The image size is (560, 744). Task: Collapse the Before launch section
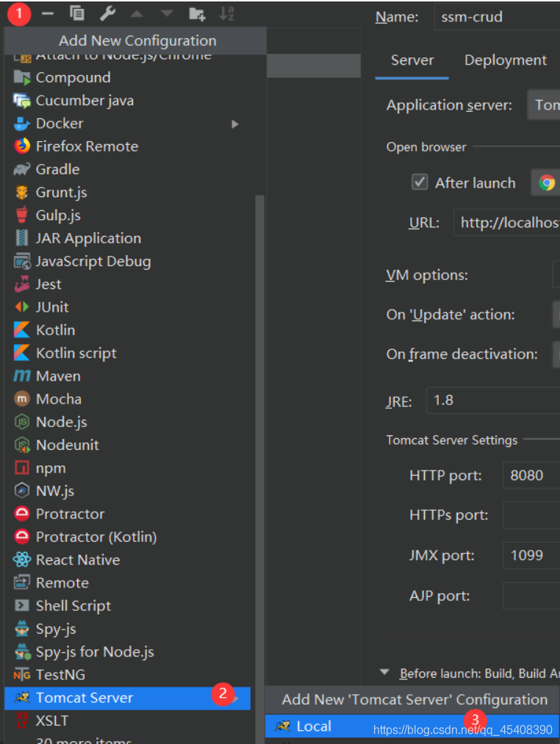tap(384, 673)
